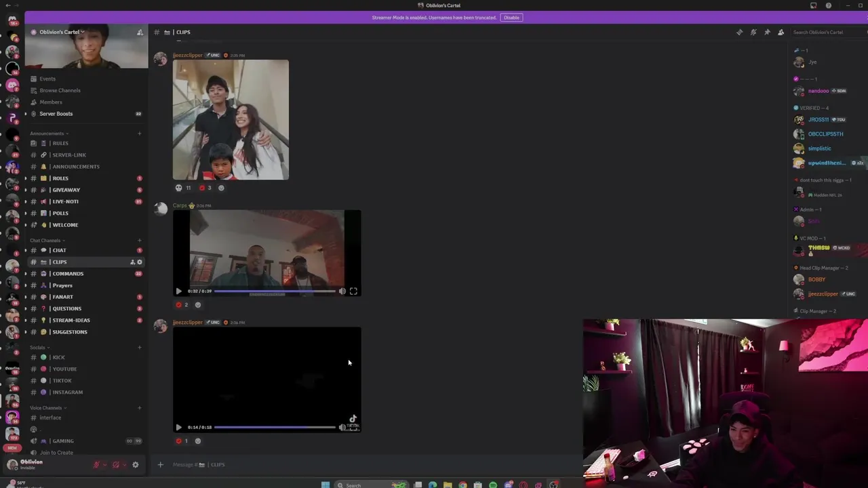Viewport: 868px width, 488px height.
Task: Search Oblivion's Cartel field
Action: [x=828, y=32]
